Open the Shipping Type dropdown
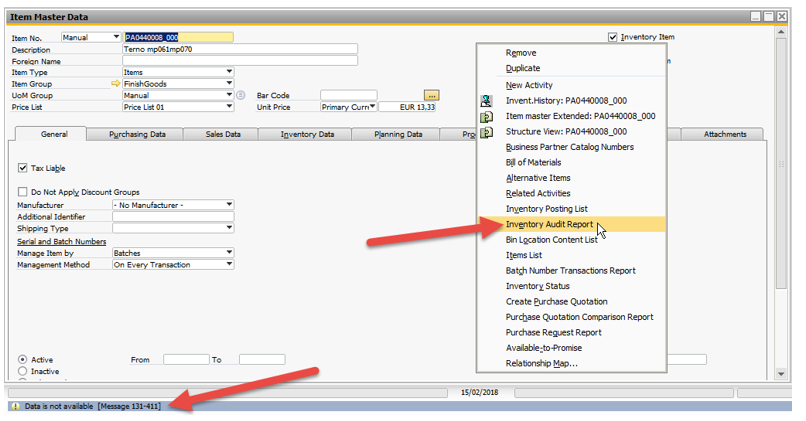 pyautogui.click(x=229, y=228)
